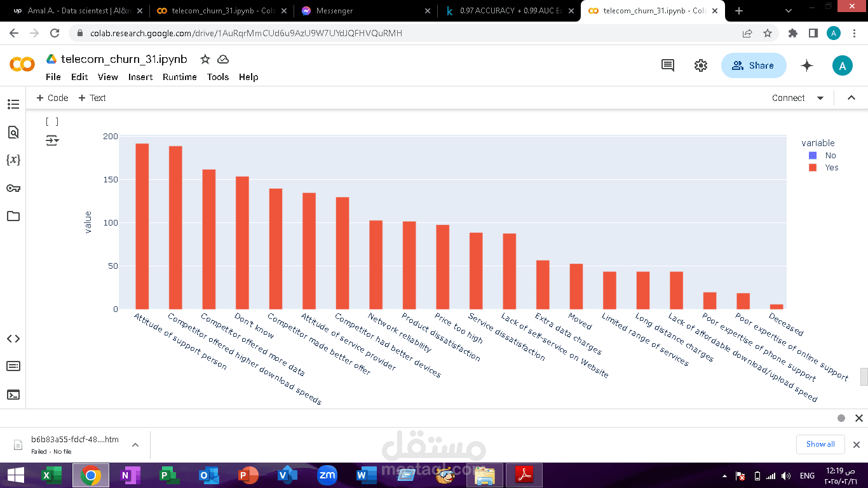Open the browser extensions puzzle icon

point(792,33)
